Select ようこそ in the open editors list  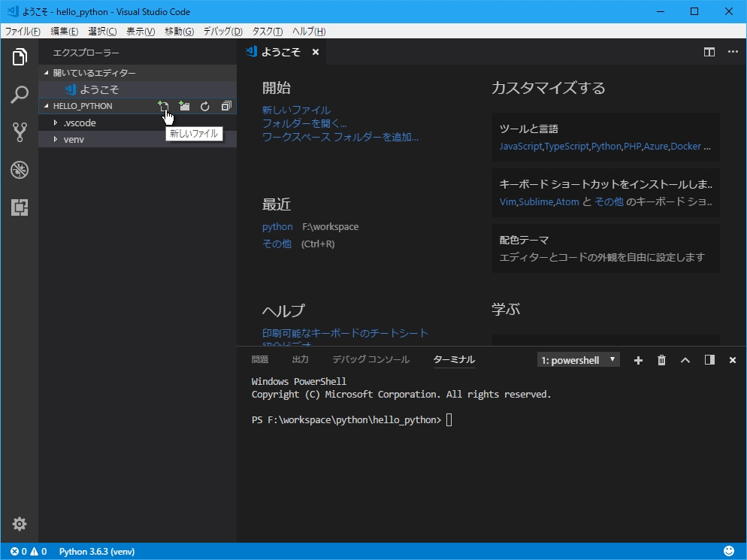tap(138, 89)
